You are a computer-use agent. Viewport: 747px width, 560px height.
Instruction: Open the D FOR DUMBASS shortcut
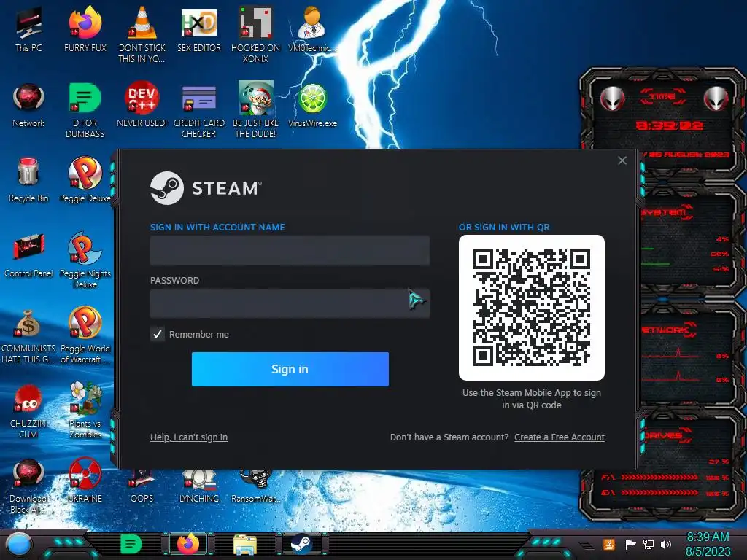point(85,109)
